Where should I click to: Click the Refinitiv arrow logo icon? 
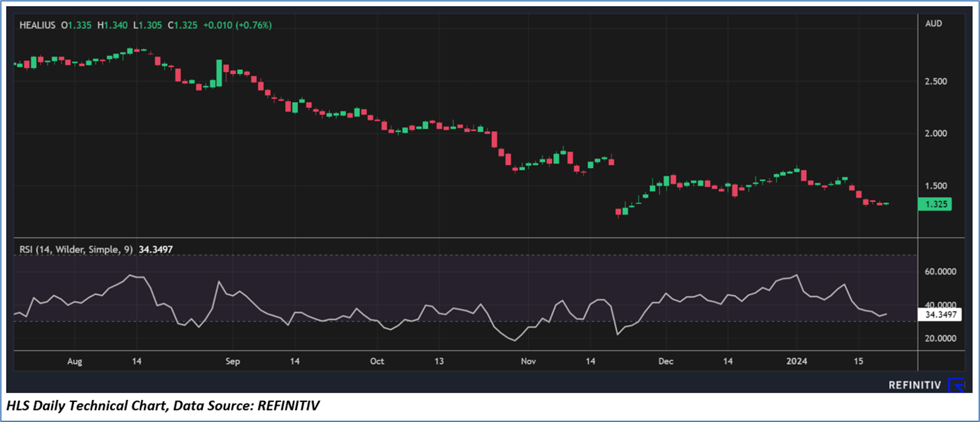(956, 385)
